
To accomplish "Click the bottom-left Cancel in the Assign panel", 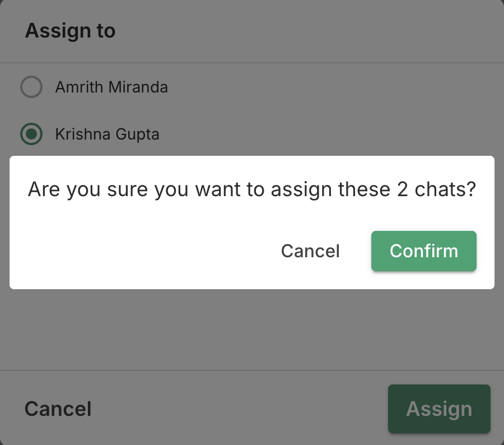I will [x=58, y=409].
